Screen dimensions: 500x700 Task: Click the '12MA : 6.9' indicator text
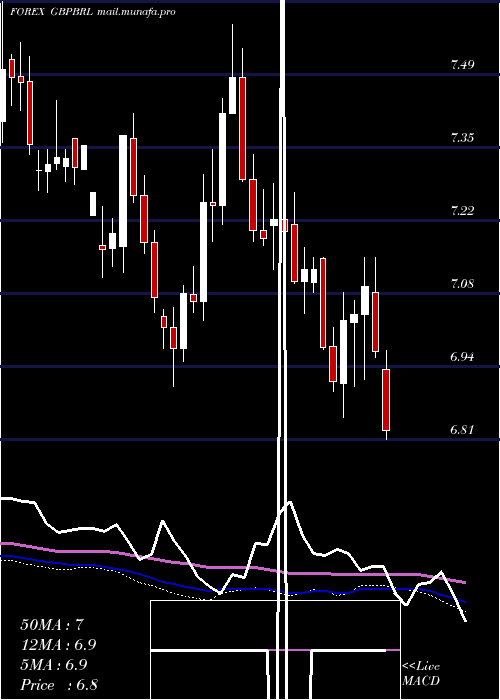[58, 645]
